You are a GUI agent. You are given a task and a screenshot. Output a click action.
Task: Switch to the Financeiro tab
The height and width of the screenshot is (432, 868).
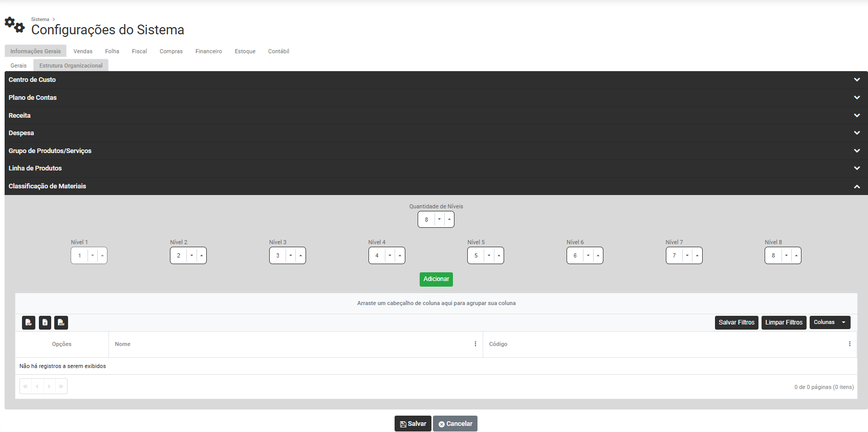209,51
